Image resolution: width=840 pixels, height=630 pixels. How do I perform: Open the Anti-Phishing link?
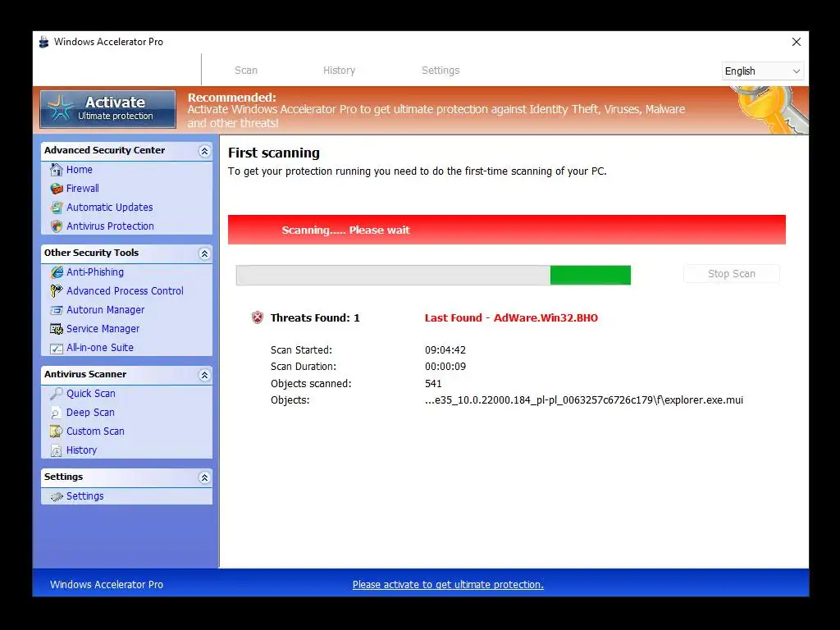click(x=95, y=272)
